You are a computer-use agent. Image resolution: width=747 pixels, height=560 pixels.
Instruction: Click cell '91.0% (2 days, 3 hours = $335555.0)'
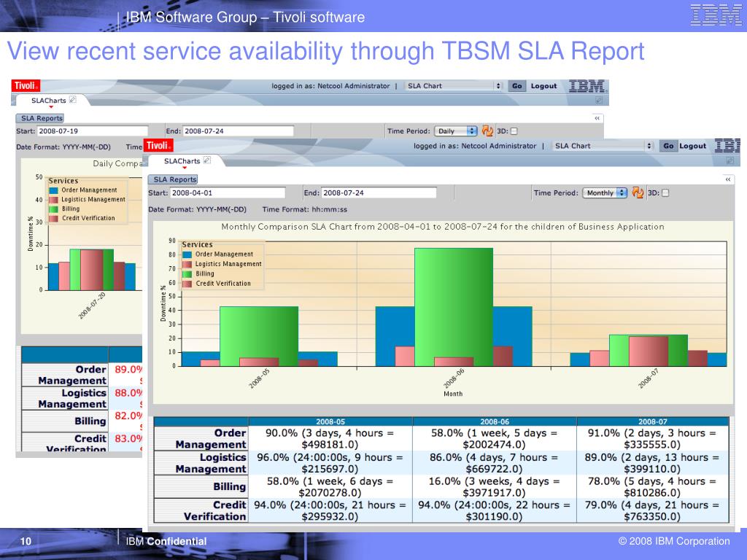pos(653,438)
